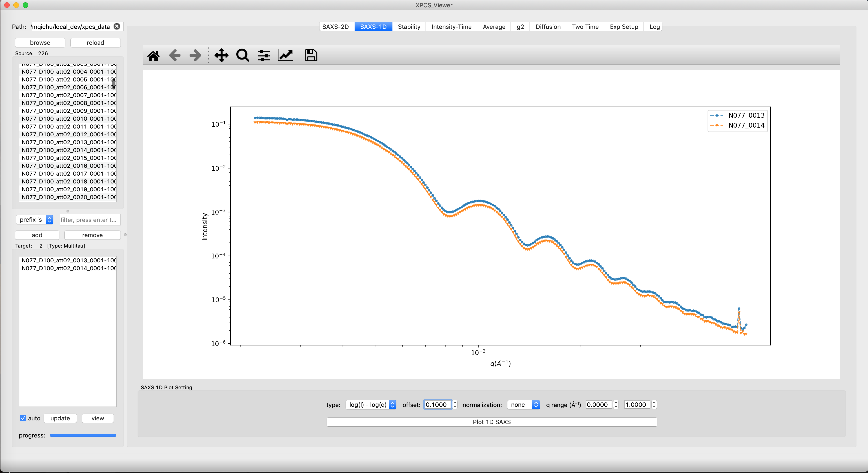This screenshot has width=868, height=473.
Task: Click the Save figure floppy disk icon
Action: click(x=311, y=56)
